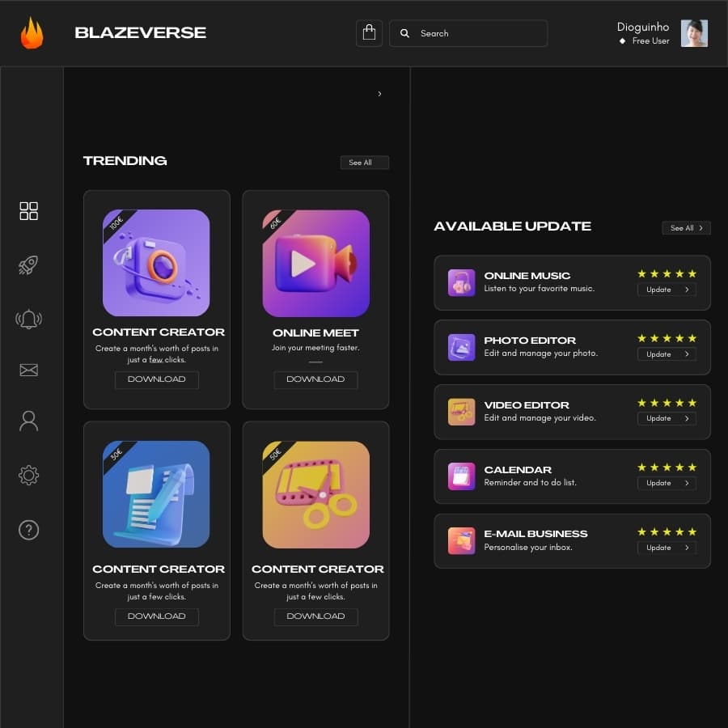
Task: Select the profile person icon in the sidebar
Action: [x=28, y=420]
